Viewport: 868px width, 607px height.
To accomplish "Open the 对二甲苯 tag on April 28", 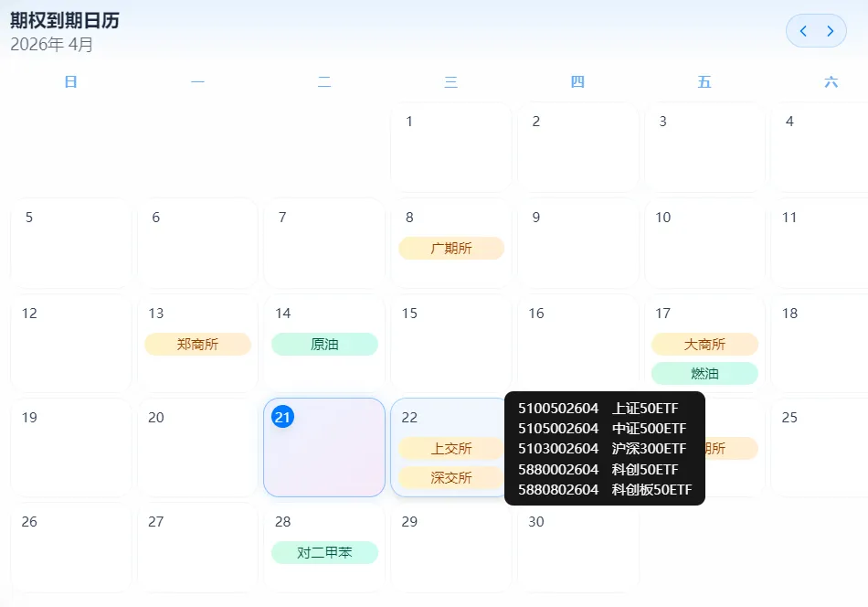I will (324, 552).
